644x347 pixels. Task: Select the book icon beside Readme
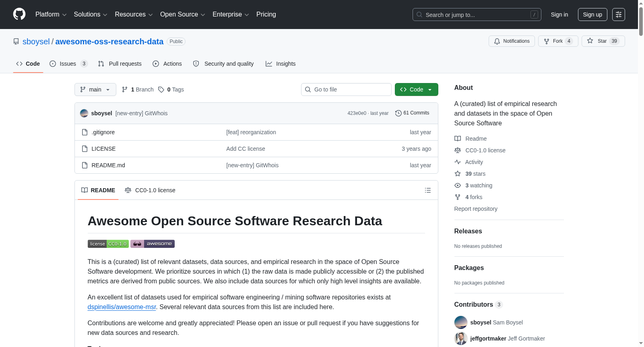pos(458,139)
